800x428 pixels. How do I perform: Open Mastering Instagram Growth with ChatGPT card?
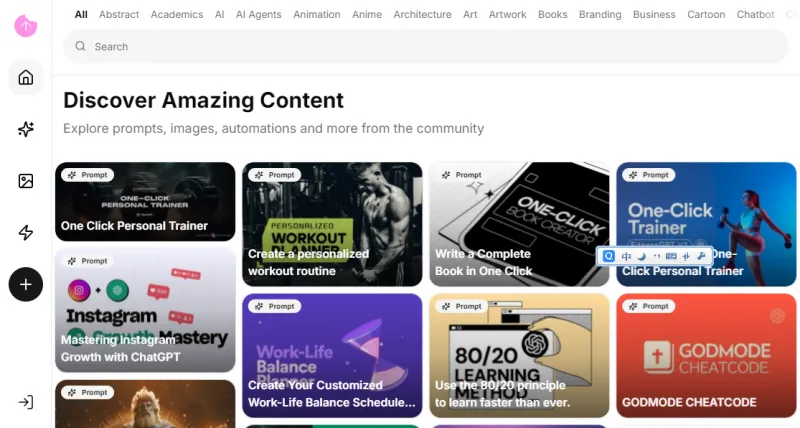pyautogui.click(x=145, y=310)
